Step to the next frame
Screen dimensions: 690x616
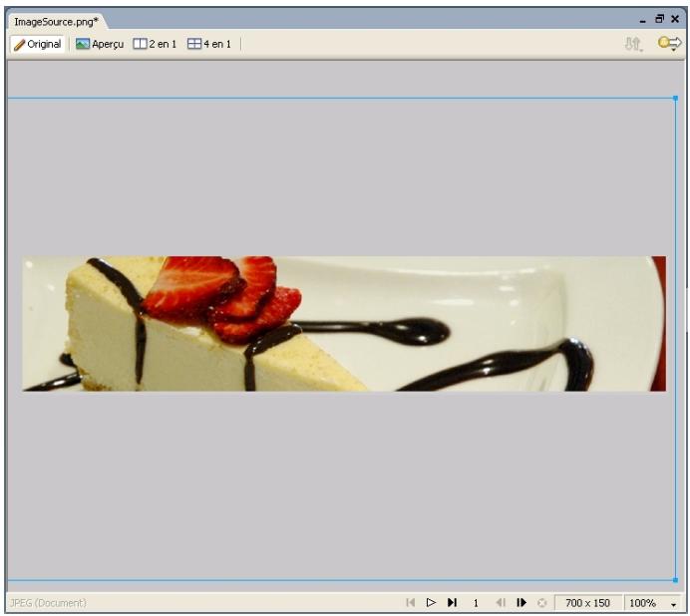click(x=521, y=602)
